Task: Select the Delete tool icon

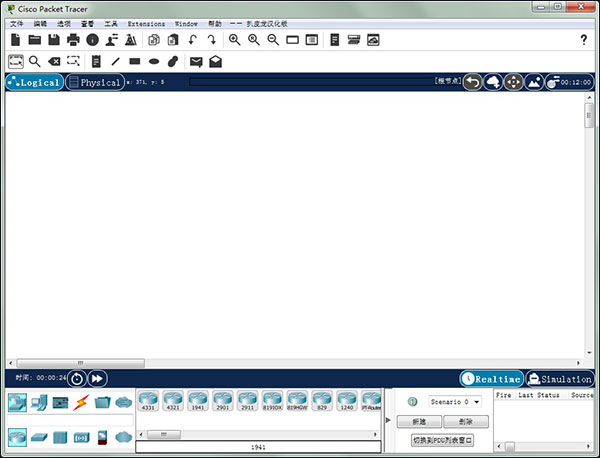Action: pyautogui.click(x=55, y=62)
